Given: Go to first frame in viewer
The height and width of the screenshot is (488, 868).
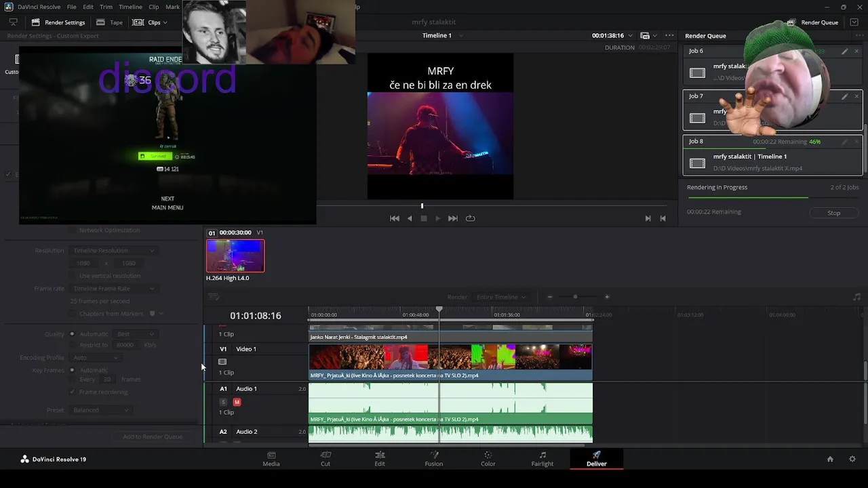Looking at the screenshot, I should pyautogui.click(x=395, y=218).
